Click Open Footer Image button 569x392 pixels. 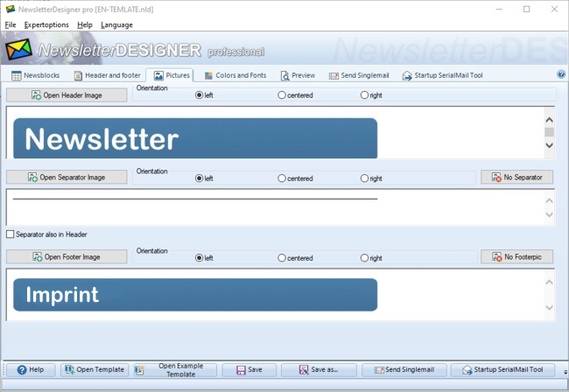67,256
